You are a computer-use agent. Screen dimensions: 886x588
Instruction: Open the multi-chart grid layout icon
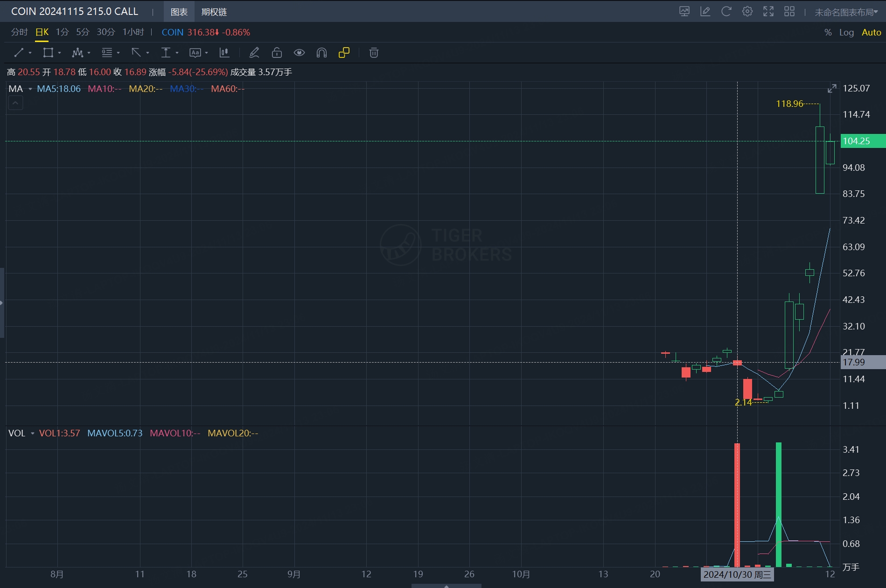pos(789,12)
